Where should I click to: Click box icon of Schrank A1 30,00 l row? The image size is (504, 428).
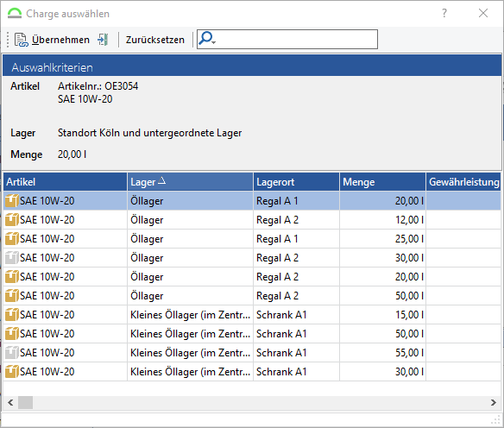point(11,371)
